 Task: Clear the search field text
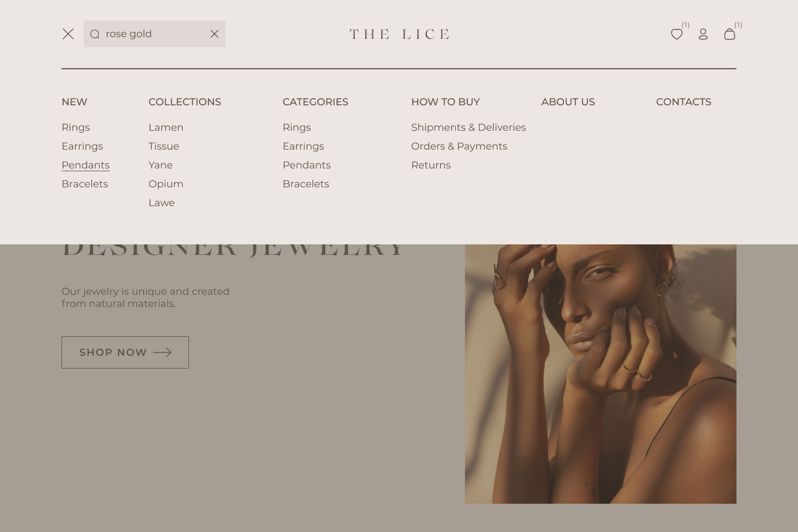click(214, 34)
